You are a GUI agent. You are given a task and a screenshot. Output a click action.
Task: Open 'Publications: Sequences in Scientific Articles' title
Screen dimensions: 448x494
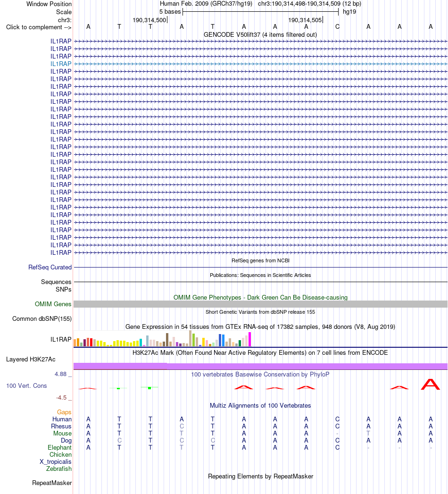point(260,275)
